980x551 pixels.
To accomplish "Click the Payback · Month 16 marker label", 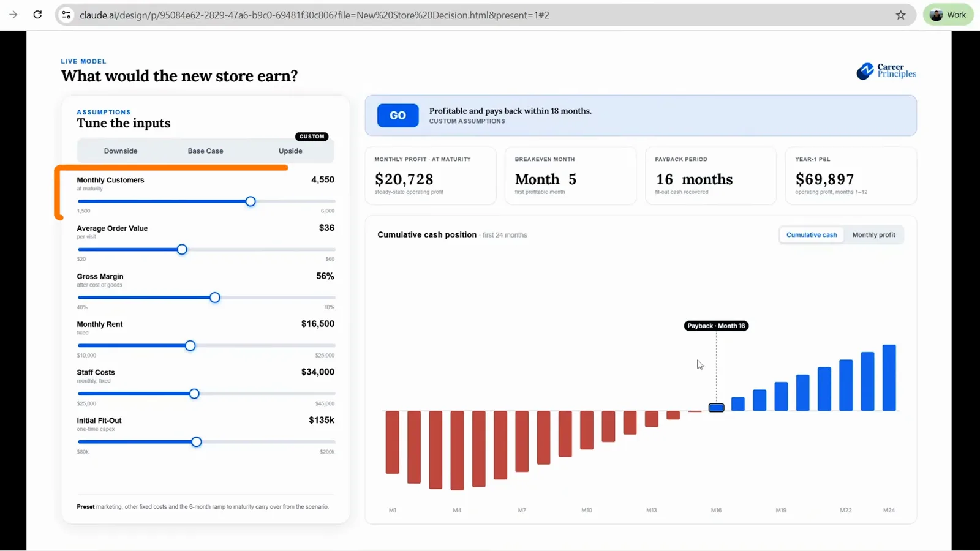I will [x=716, y=326].
